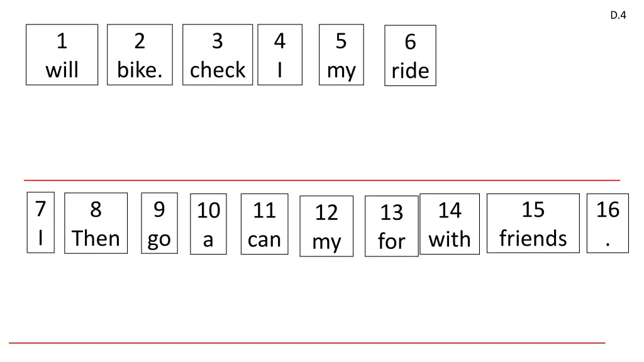The height and width of the screenshot is (362, 644).
Task: Click card 9 labeled 'go'
Action: pos(159,223)
